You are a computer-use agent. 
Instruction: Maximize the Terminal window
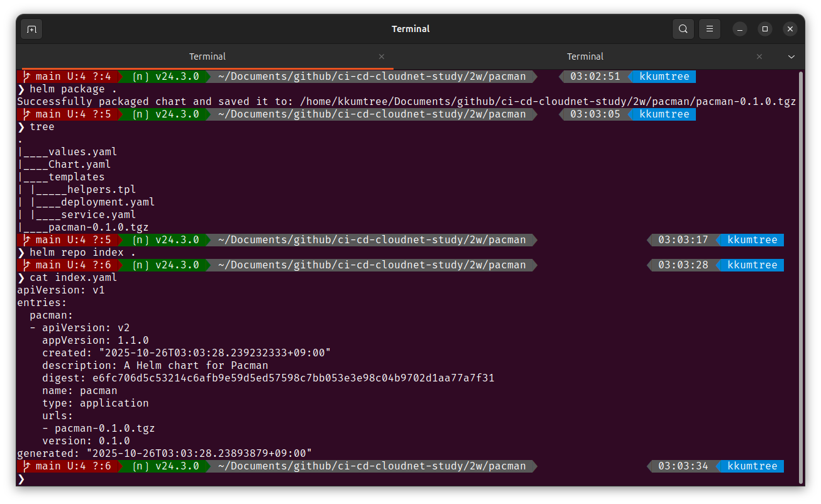click(x=764, y=29)
